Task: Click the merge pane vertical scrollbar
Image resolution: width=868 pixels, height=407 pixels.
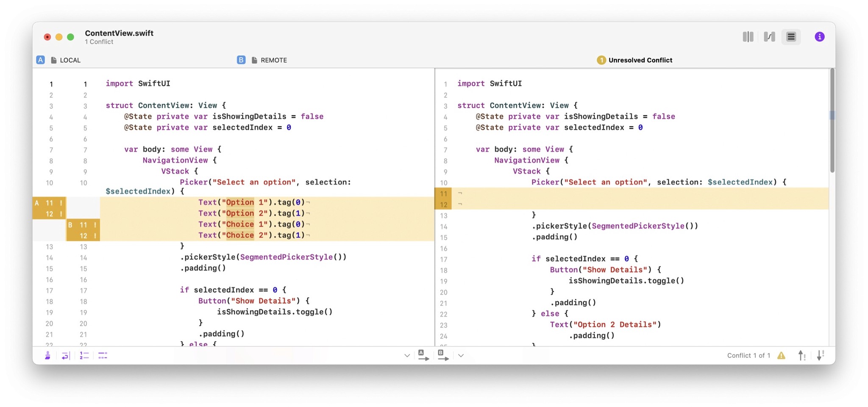Action: tap(832, 121)
